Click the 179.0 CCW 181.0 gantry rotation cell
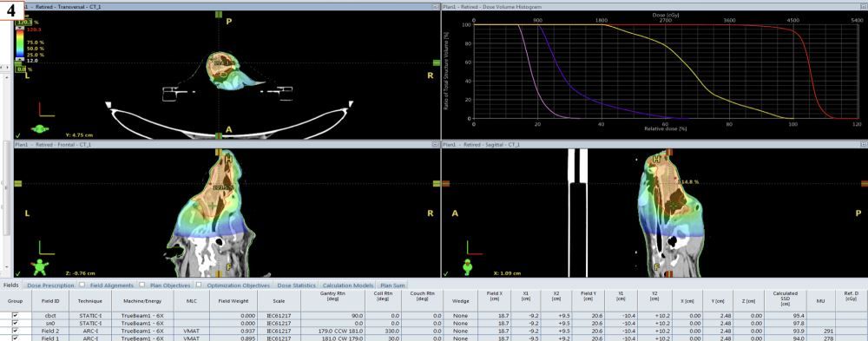This screenshot has height=341, width=868. 332,331
